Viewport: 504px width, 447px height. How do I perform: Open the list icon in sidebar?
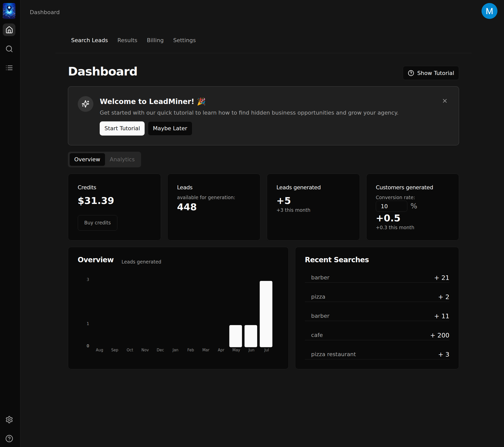point(9,68)
